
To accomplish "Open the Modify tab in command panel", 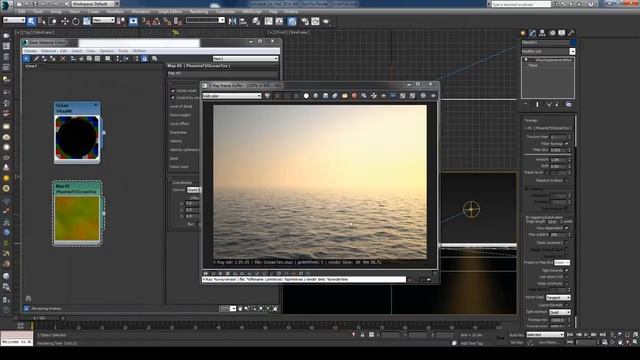I will point(533,33).
